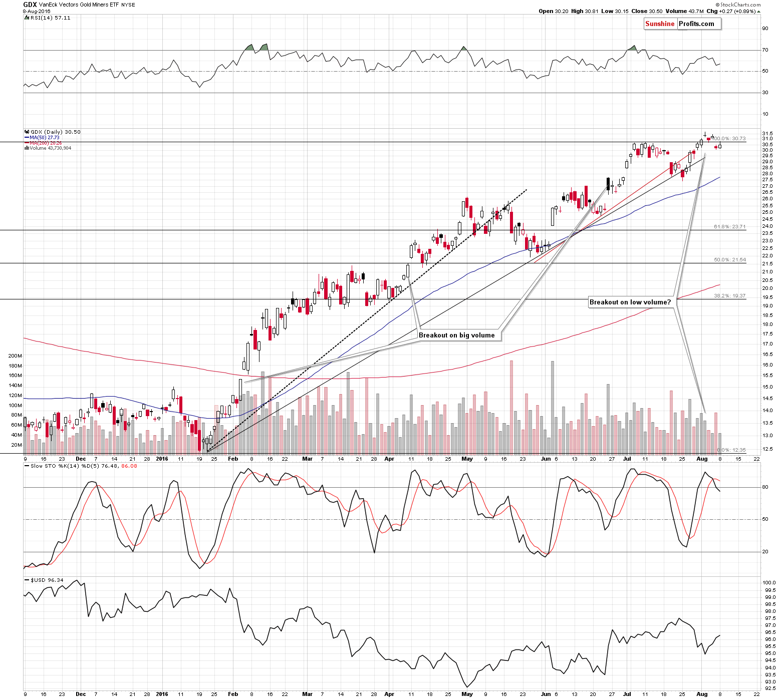
Task: Select the VanEck Vectors Gold Miners ETF name
Action: (x=78, y=5)
